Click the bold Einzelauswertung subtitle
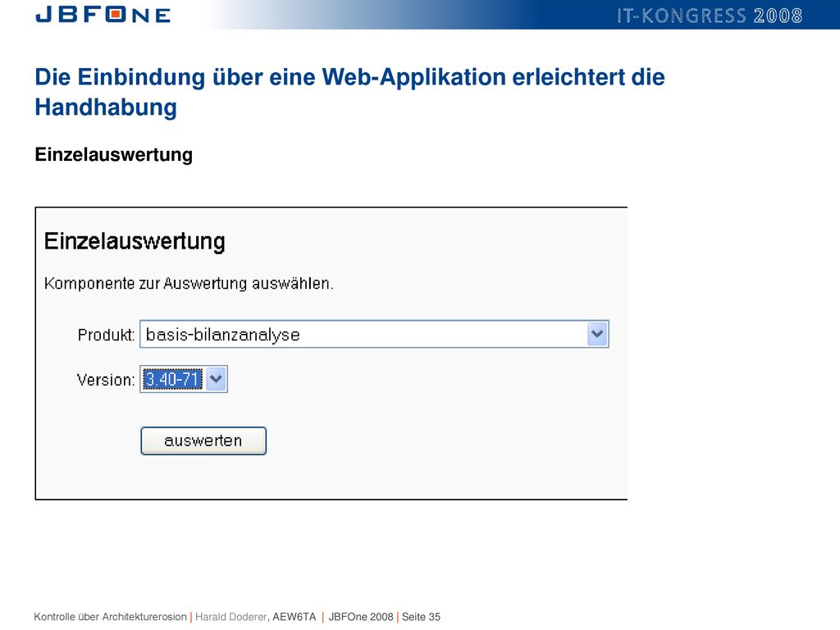This screenshot has height=630, width=840. click(x=113, y=155)
